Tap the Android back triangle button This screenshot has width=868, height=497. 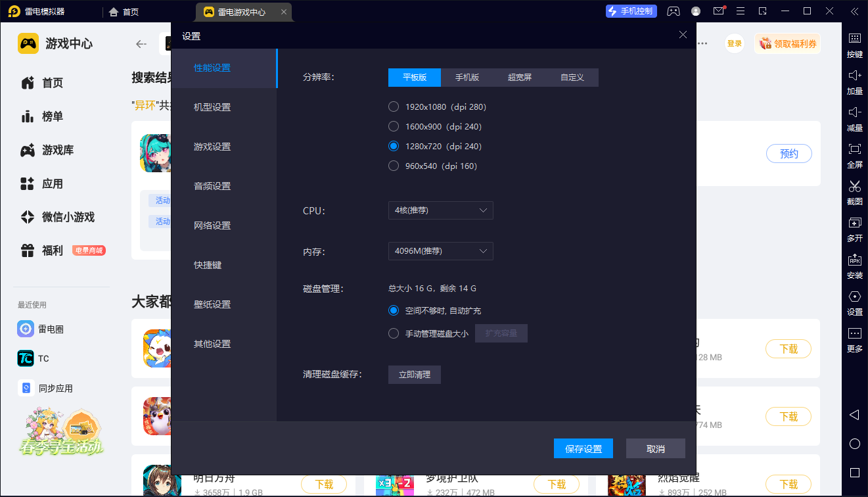(x=854, y=415)
